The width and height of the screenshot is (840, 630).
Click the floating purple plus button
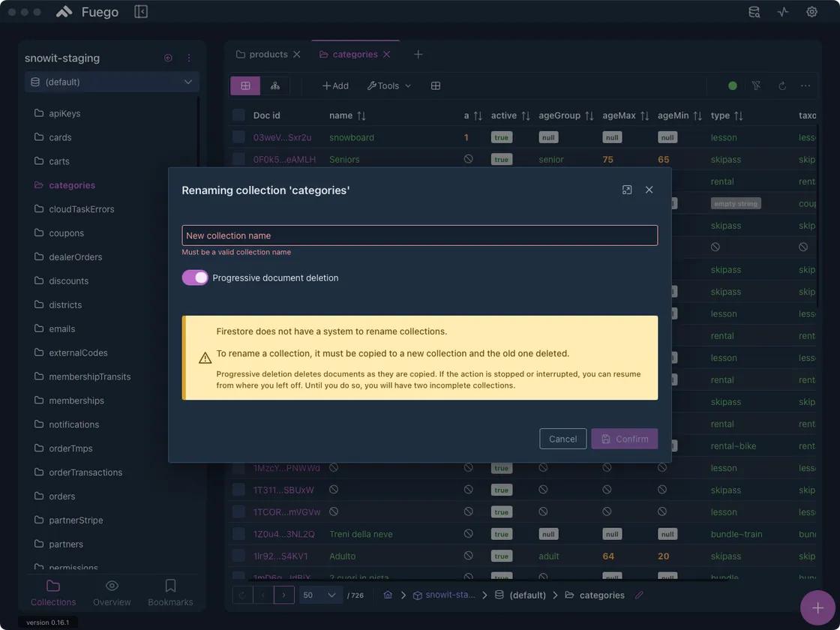817,607
